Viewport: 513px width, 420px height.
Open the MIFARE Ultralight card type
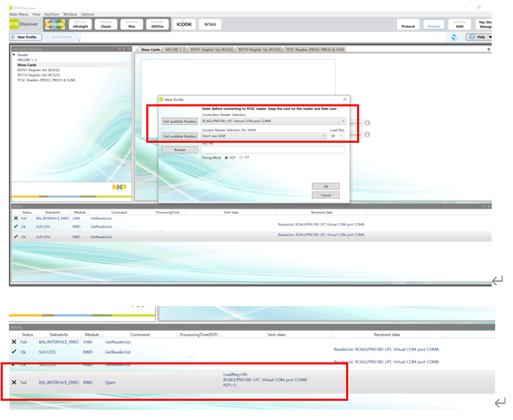coord(80,25)
